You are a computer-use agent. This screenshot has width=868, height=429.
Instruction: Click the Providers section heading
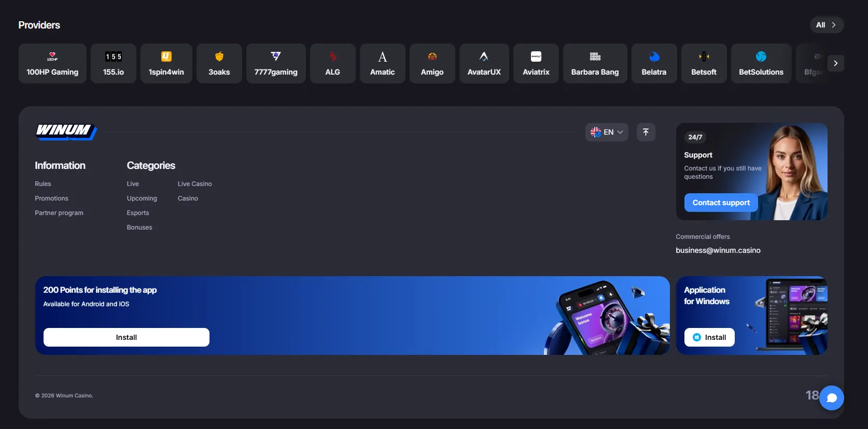click(x=39, y=25)
